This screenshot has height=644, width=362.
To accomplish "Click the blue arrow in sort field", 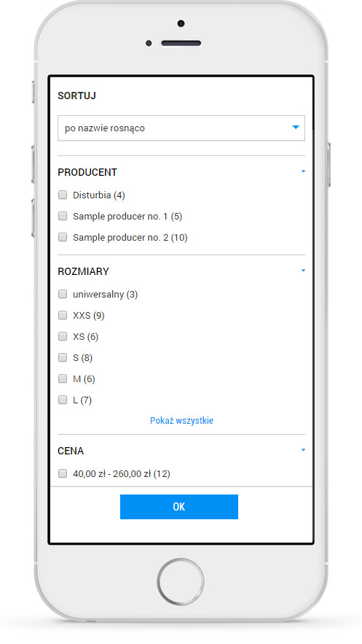I will [x=296, y=128].
